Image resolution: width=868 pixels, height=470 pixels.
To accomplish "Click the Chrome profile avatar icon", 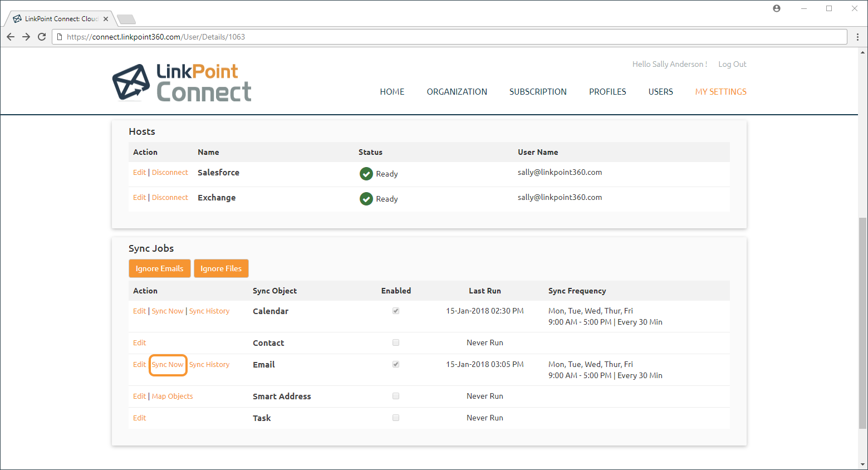I will [777, 8].
